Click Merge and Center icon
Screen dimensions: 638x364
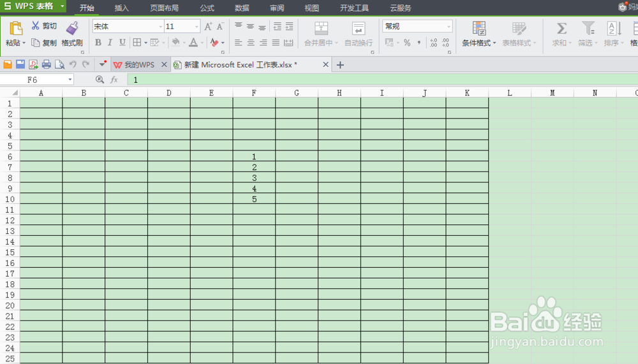321,28
